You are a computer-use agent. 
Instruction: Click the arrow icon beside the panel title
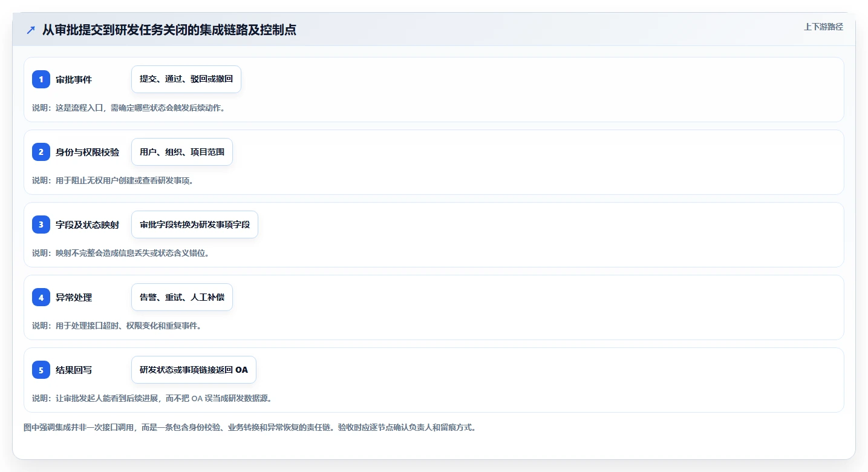click(31, 30)
